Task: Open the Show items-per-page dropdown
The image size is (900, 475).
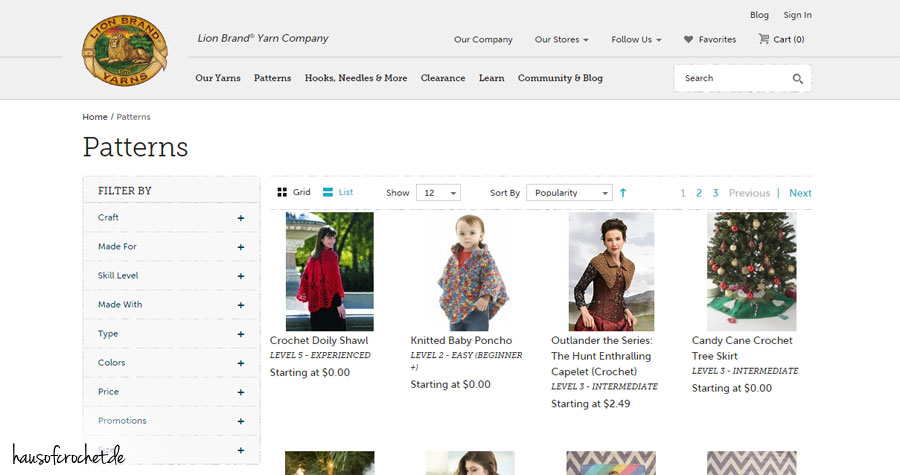Action: point(439,193)
